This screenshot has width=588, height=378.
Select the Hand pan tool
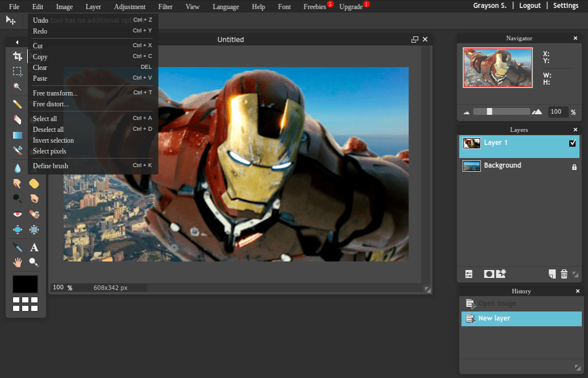point(17,262)
